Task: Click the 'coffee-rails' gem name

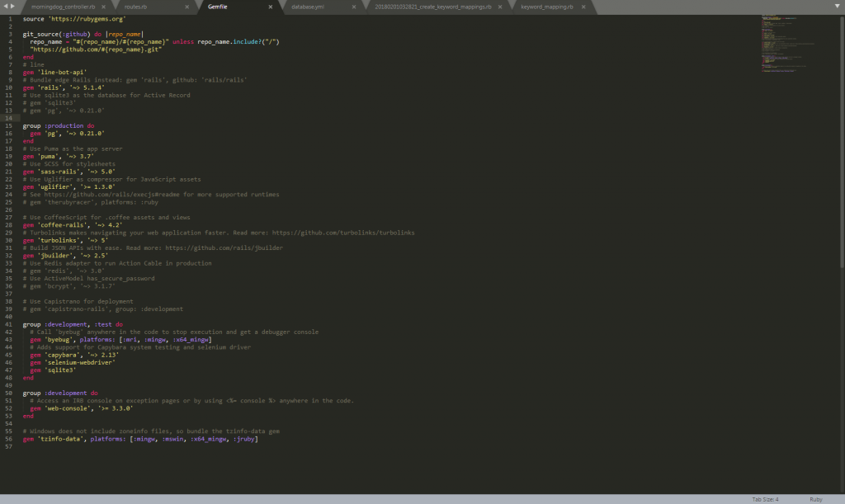Action: click(62, 225)
